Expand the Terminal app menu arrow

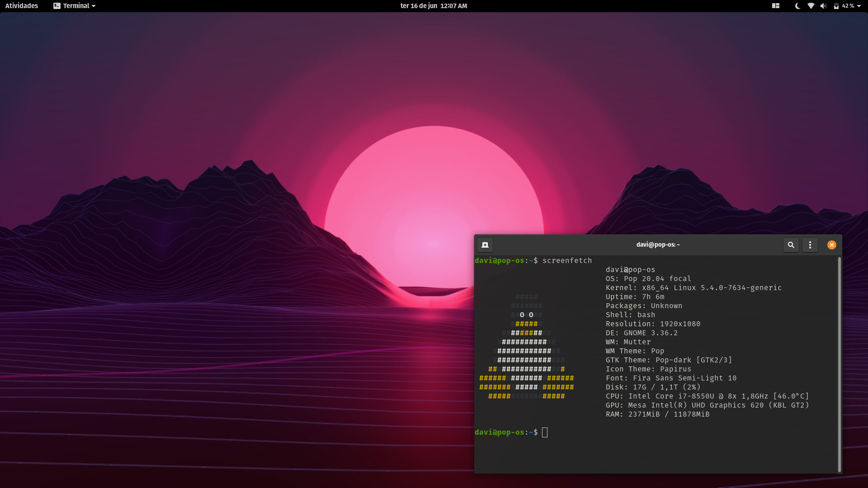(94, 6)
